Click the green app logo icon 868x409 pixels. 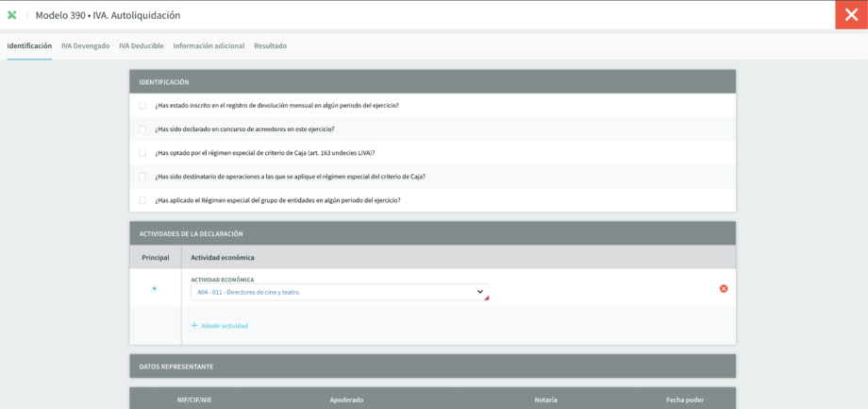pyautogui.click(x=11, y=15)
